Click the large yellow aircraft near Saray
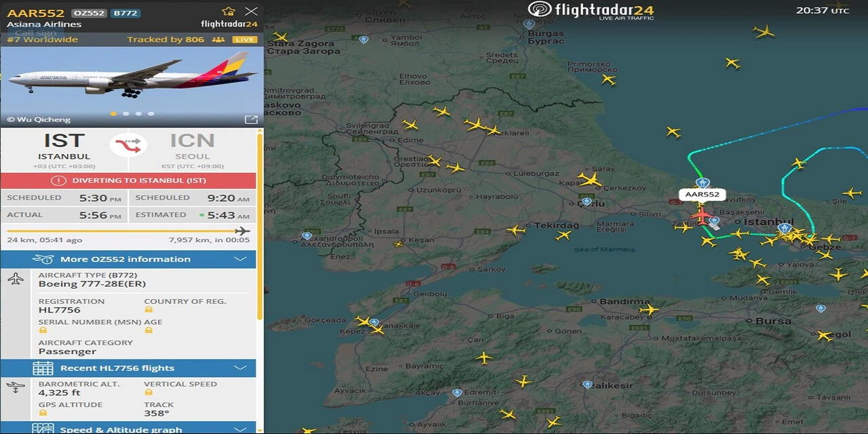 point(590,180)
